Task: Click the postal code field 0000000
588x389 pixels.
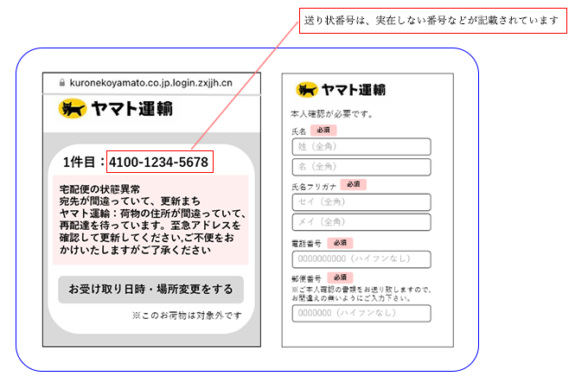Action: click(x=361, y=313)
